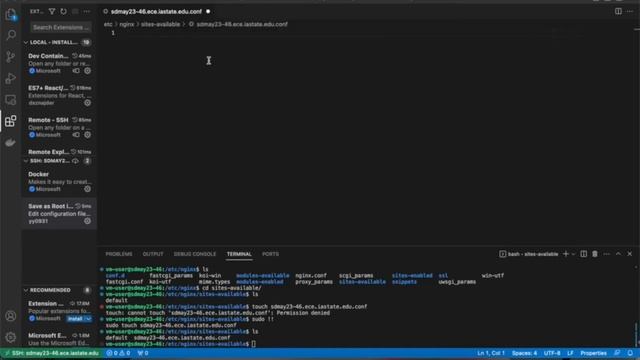Switch to the Ports panel tab

270,254
